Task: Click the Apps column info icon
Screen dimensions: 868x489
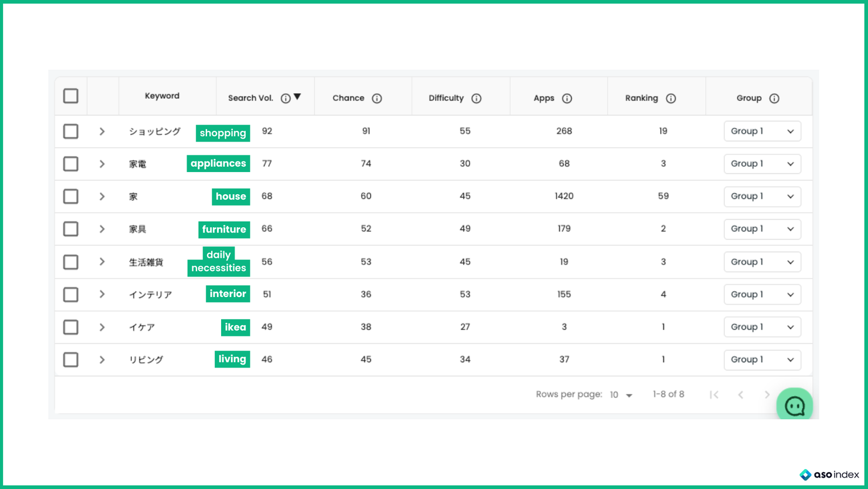Action: click(567, 99)
